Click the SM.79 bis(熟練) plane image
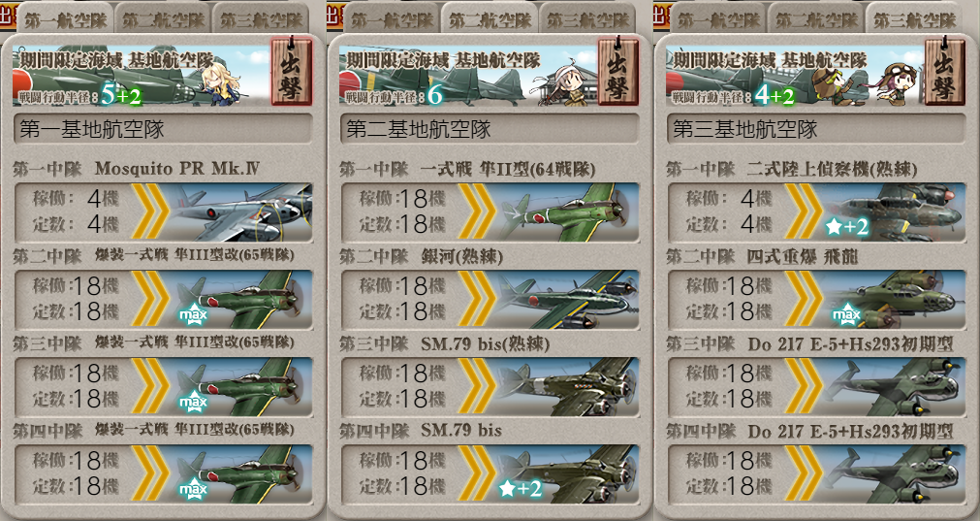The height and width of the screenshot is (521, 980). pos(567,387)
